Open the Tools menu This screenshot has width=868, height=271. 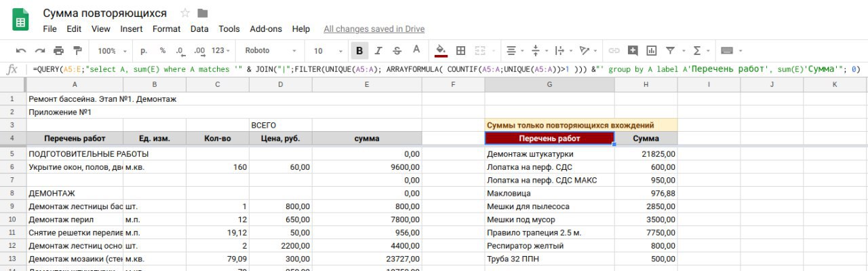coord(229,29)
